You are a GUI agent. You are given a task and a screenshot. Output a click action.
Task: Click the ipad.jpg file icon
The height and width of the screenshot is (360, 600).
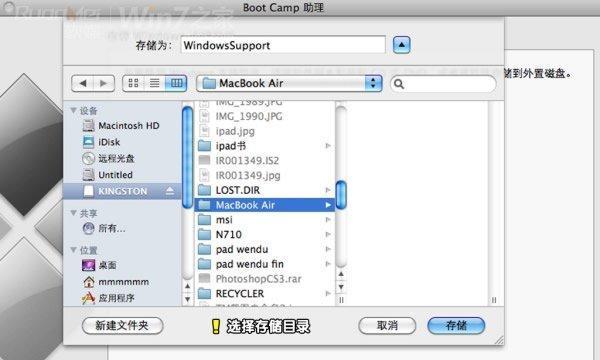pos(205,131)
